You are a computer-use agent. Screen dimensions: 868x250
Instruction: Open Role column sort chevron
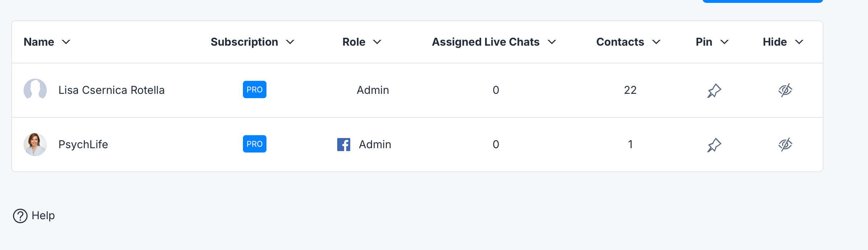pos(377,42)
